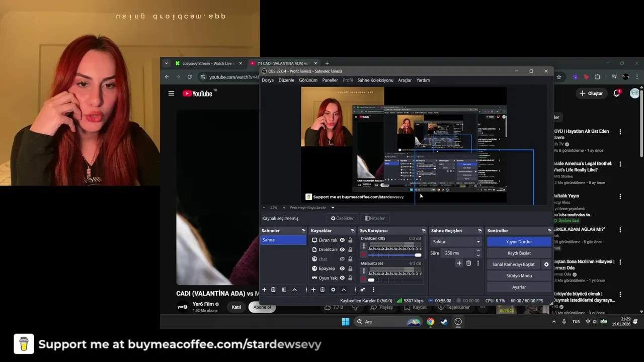Open Steam from the Windows taskbar
The width and height of the screenshot is (644, 362).
tap(444, 322)
